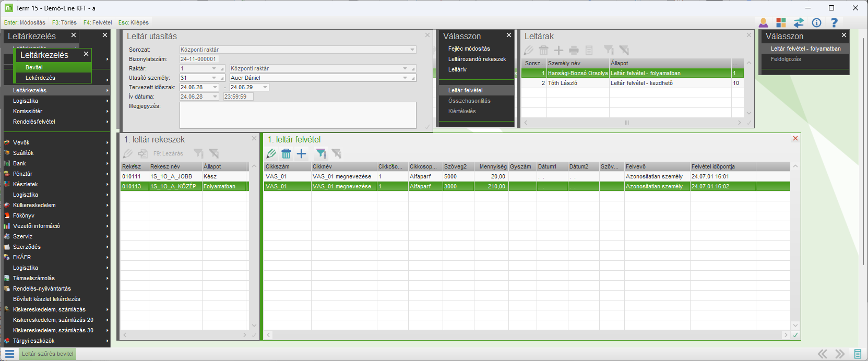Expand the Utasító személy name dropdown
The height and width of the screenshot is (361, 868).
tap(405, 78)
